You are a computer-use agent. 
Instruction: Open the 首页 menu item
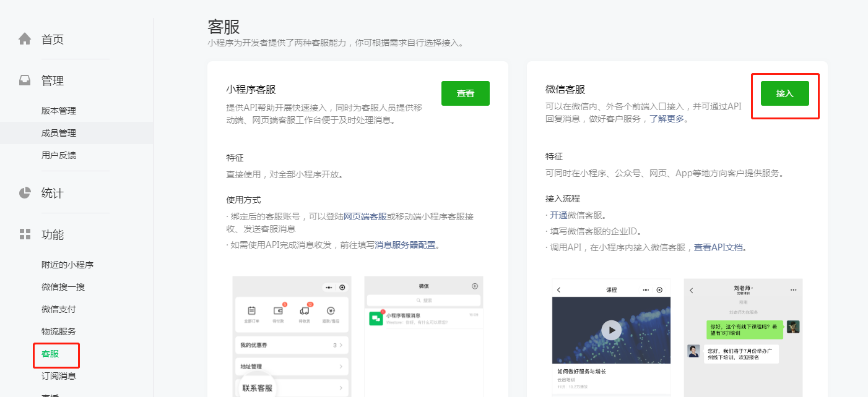pos(53,40)
